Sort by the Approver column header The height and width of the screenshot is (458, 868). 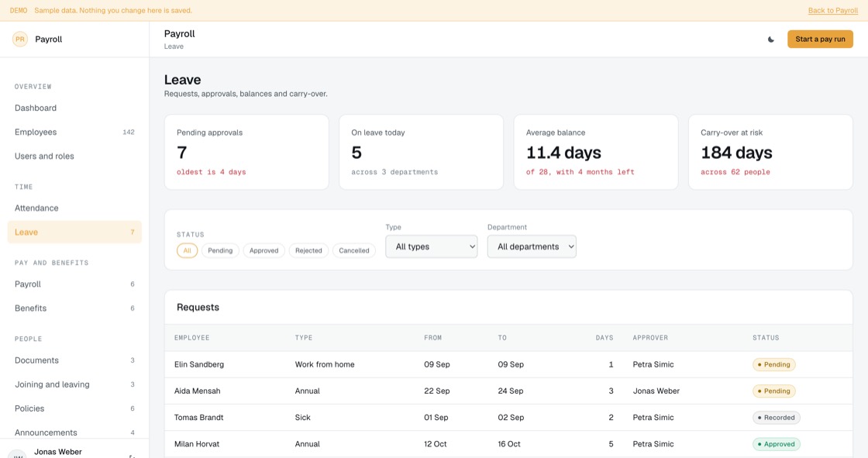click(650, 337)
